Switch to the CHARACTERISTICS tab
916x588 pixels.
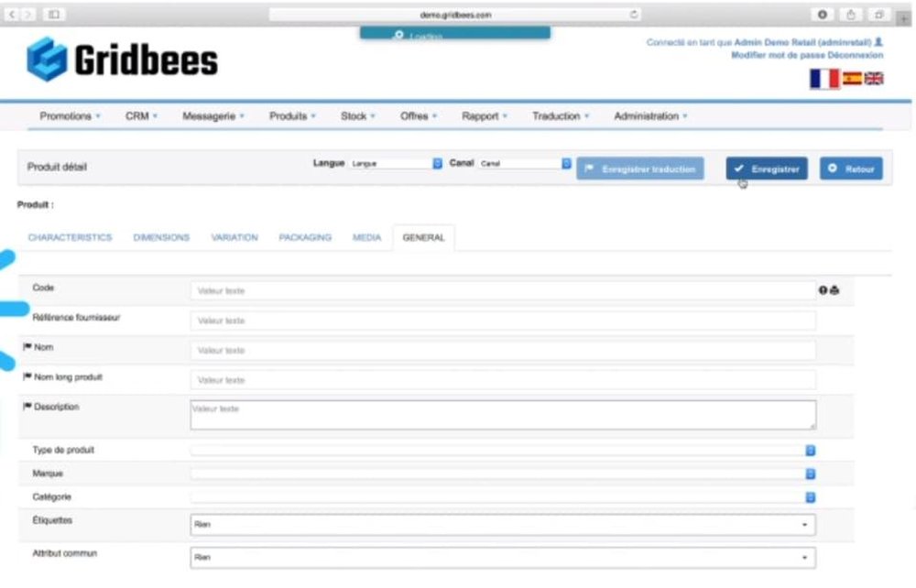tap(70, 236)
